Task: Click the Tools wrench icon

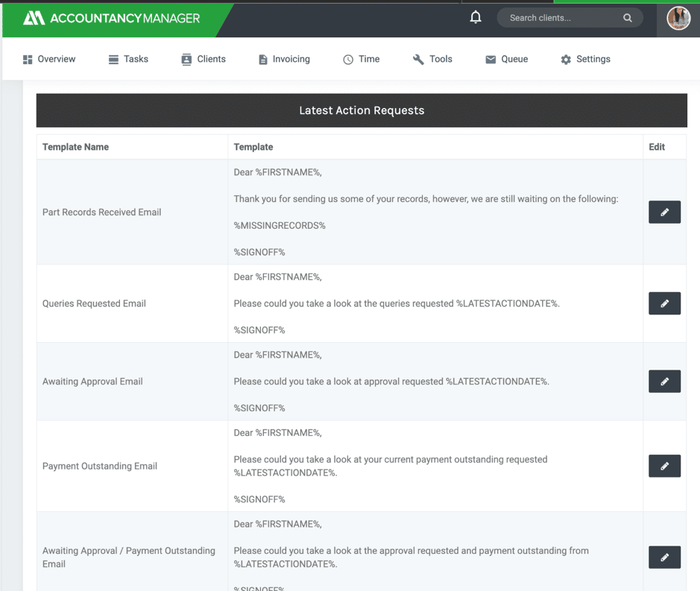Action: tap(418, 60)
